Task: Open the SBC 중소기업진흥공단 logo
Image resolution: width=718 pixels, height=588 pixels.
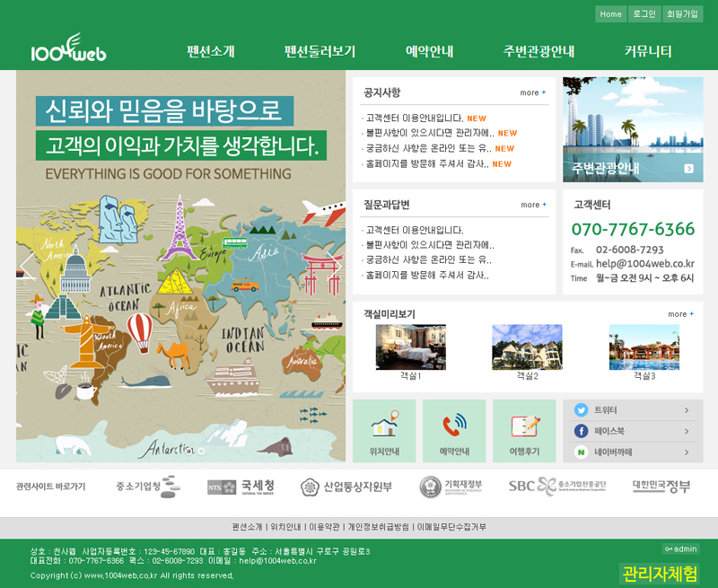Action: (x=557, y=487)
